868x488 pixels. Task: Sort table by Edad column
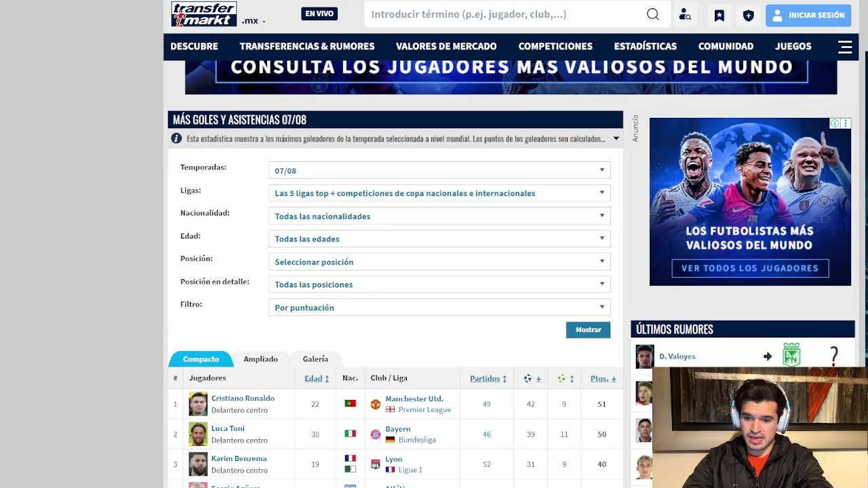coord(317,378)
